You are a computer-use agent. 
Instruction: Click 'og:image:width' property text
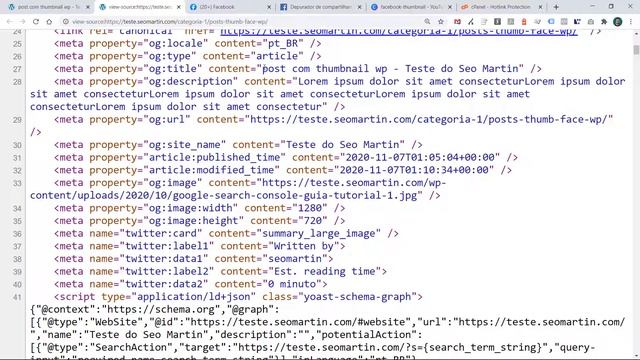[190, 208]
